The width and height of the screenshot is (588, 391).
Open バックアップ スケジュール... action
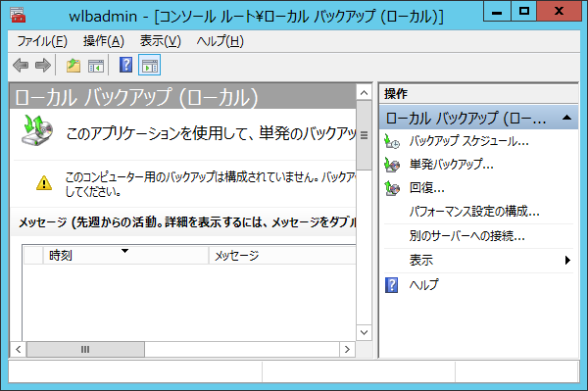coord(469,141)
